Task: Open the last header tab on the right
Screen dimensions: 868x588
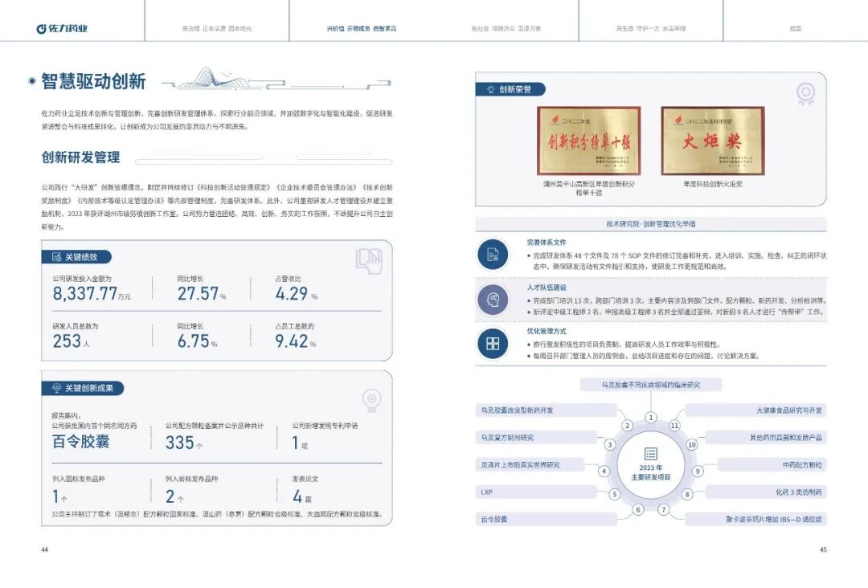Action: [x=796, y=28]
